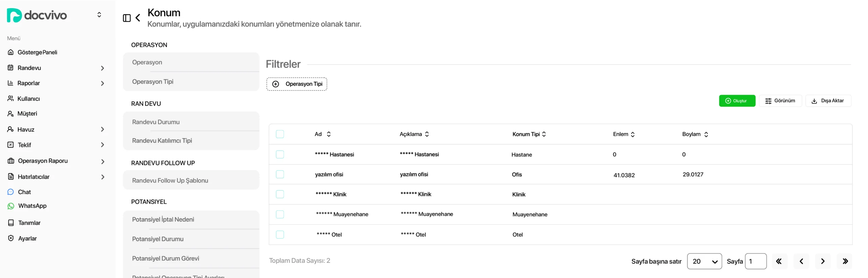Click the green Oluştur button

click(737, 101)
